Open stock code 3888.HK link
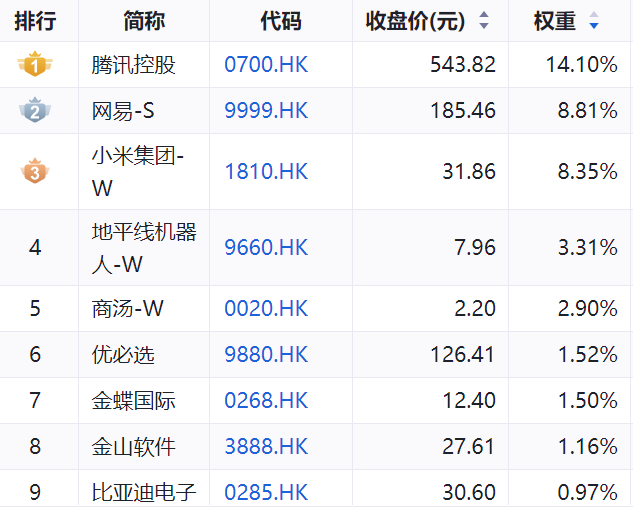 pos(266,447)
